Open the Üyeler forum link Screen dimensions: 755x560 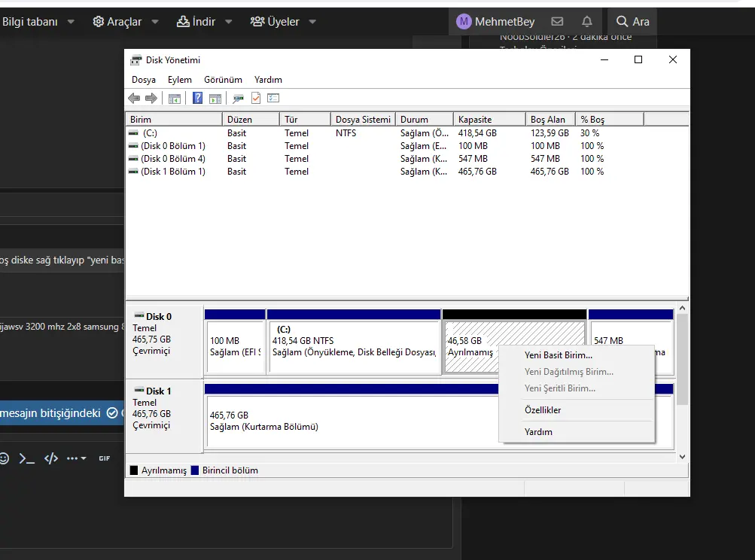click(x=275, y=22)
